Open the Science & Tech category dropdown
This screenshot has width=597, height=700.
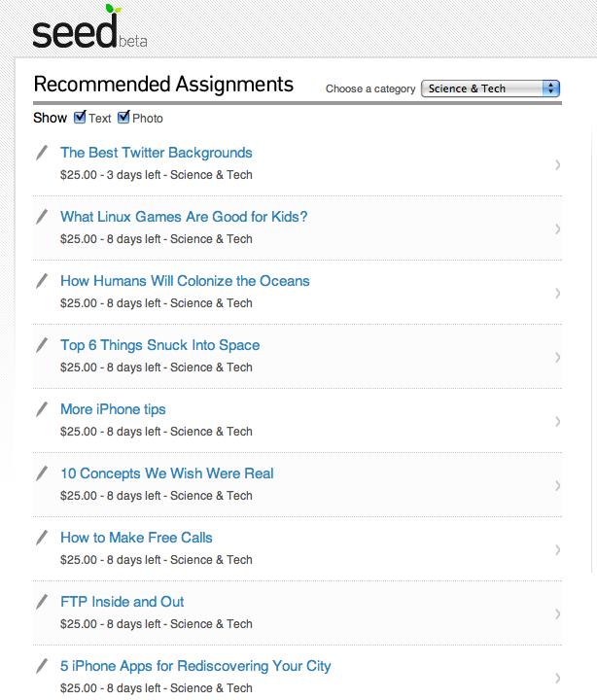(x=490, y=88)
